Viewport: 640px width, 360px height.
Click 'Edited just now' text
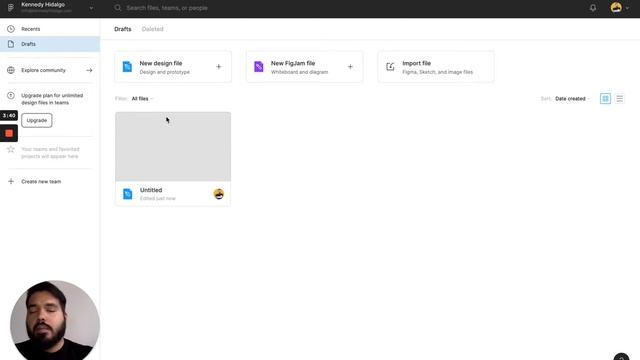(x=158, y=198)
